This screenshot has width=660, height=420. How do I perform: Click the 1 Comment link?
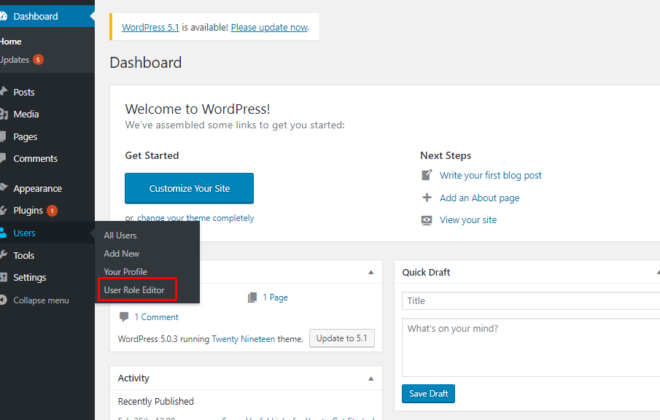pyautogui.click(x=156, y=317)
